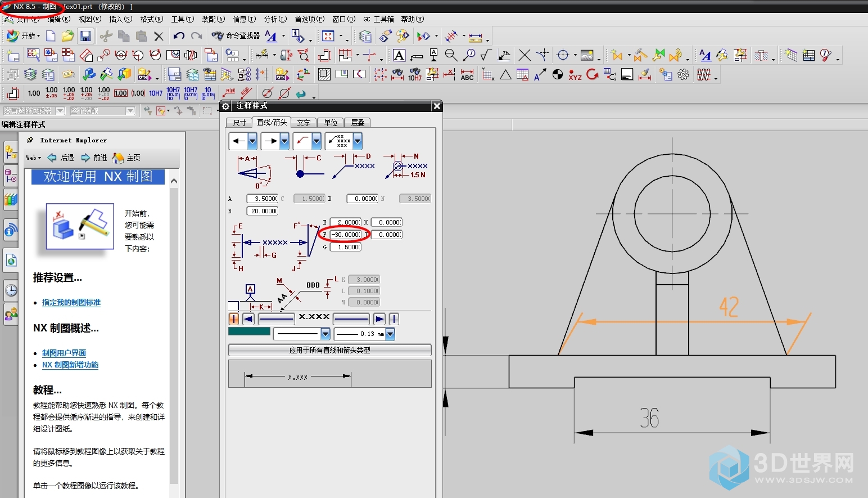Switch to the 层叠 tab
Viewport: 868px width, 498px height.
pyautogui.click(x=358, y=123)
